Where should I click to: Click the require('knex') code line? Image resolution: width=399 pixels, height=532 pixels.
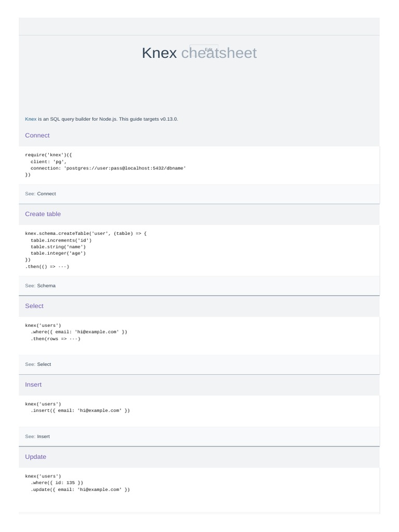(x=50, y=155)
